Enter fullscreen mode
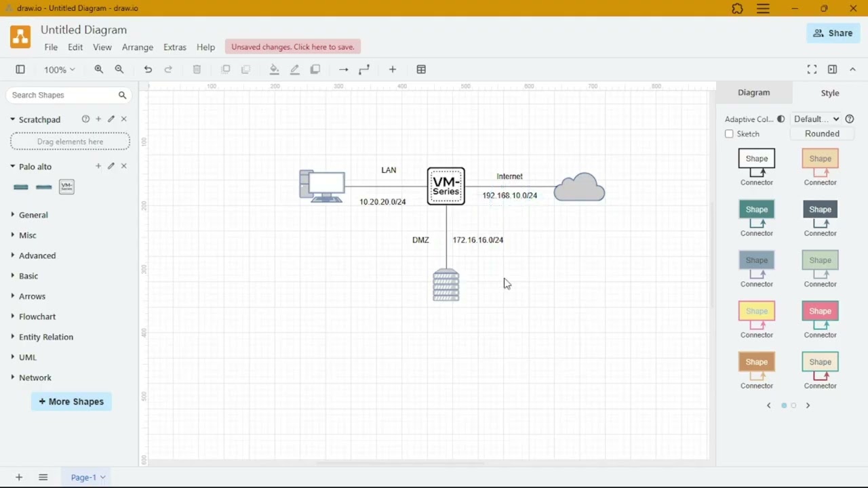The image size is (868, 488). coord(812,69)
